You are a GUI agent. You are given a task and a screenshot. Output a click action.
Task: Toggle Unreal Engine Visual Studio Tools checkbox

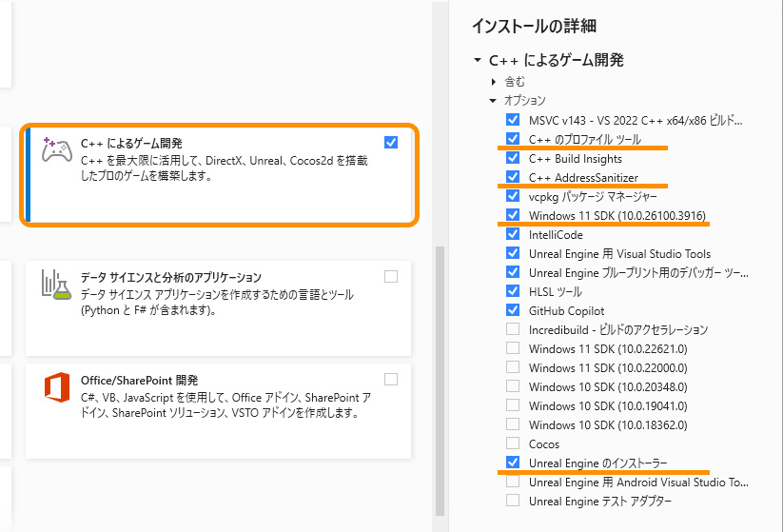(513, 252)
